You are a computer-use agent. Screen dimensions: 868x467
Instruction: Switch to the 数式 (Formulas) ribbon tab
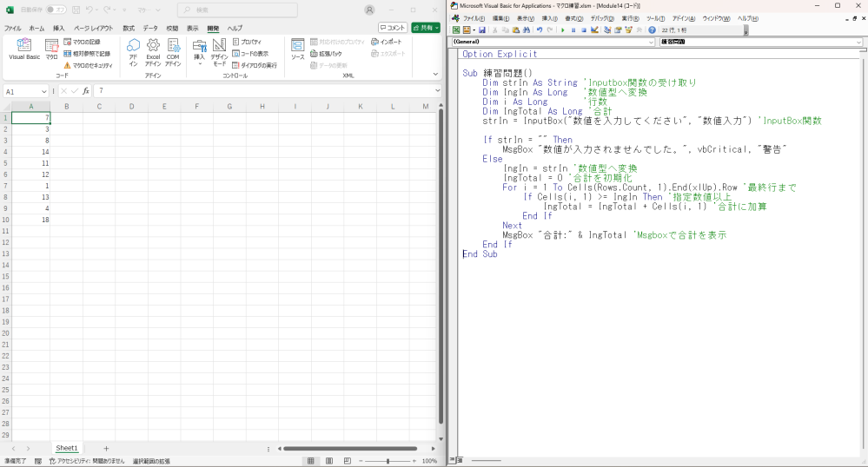pyautogui.click(x=129, y=28)
